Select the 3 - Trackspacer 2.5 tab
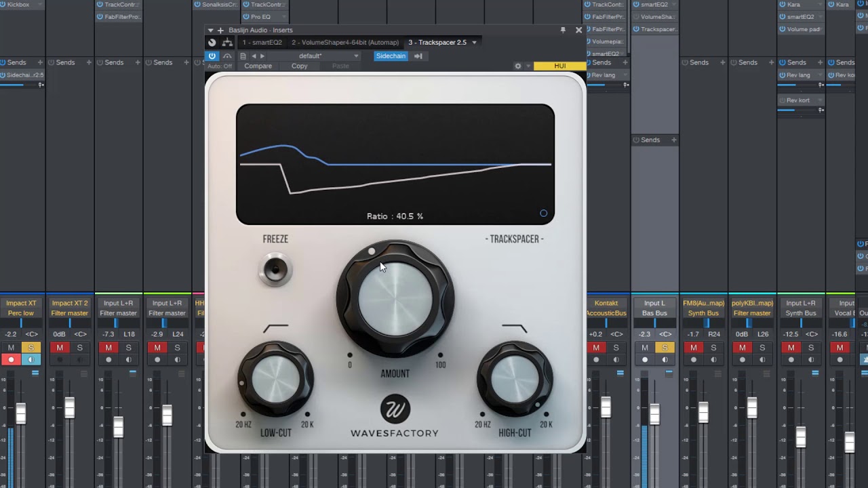 click(x=437, y=43)
